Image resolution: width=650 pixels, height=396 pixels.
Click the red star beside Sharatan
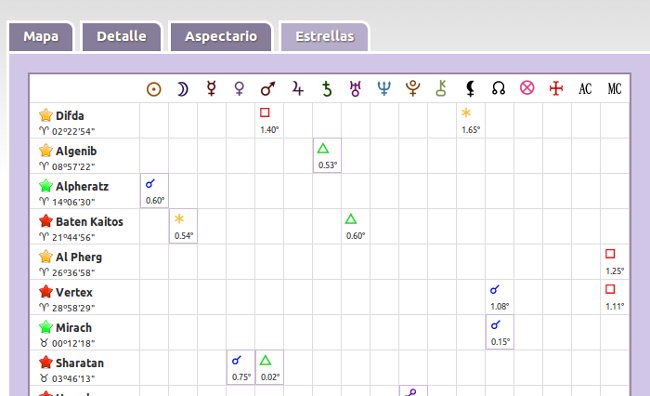[x=46, y=362]
